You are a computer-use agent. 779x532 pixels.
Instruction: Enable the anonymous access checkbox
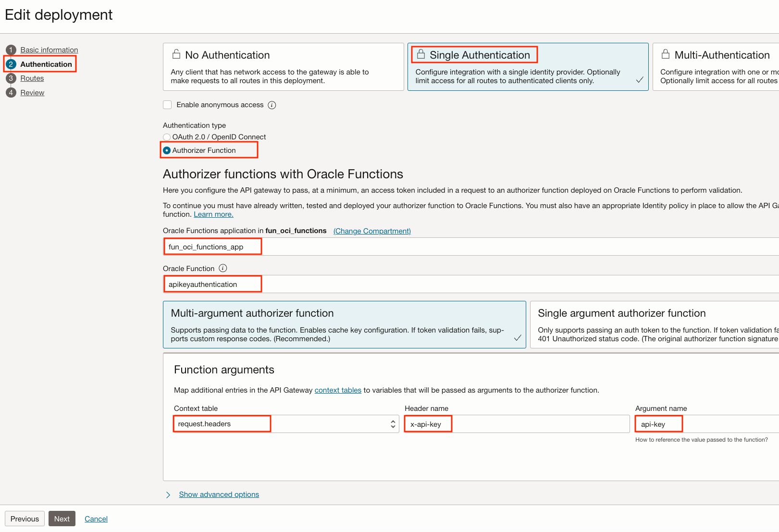point(167,105)
